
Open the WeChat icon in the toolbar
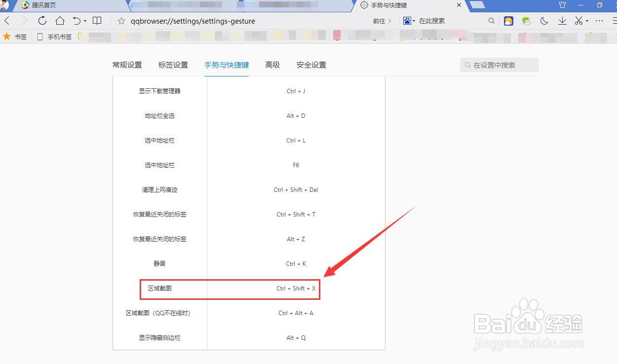[526, 21]
